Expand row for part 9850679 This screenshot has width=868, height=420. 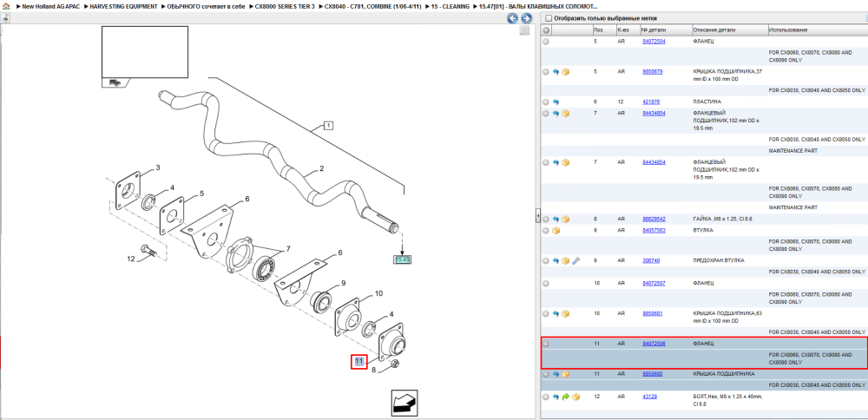point(546,72)
